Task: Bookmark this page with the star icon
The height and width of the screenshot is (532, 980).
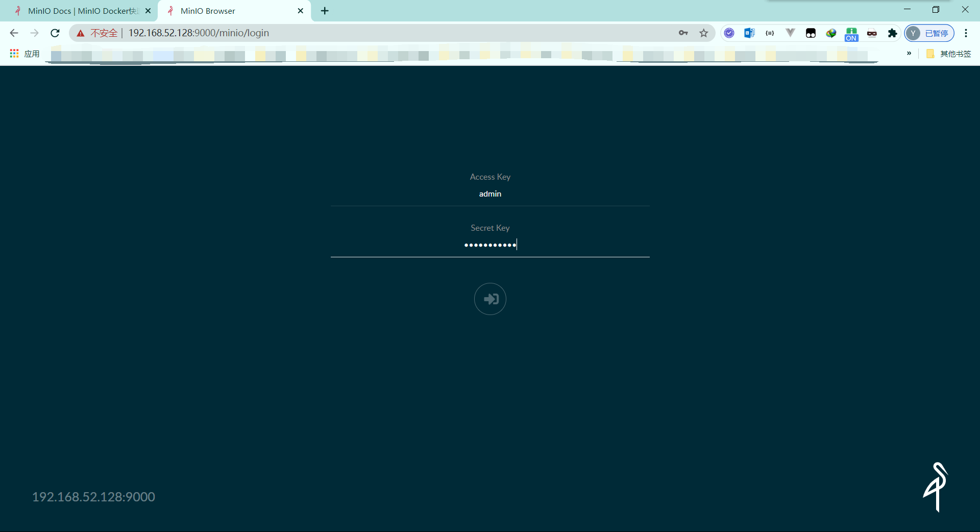Action: click(x=704, y=33)
